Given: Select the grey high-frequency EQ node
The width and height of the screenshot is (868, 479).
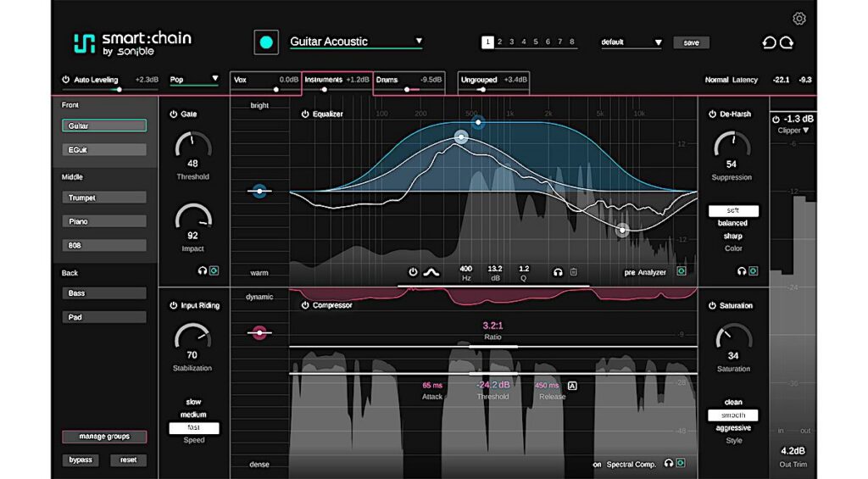Looking at the screenshot, I should (x=622, y=230).
